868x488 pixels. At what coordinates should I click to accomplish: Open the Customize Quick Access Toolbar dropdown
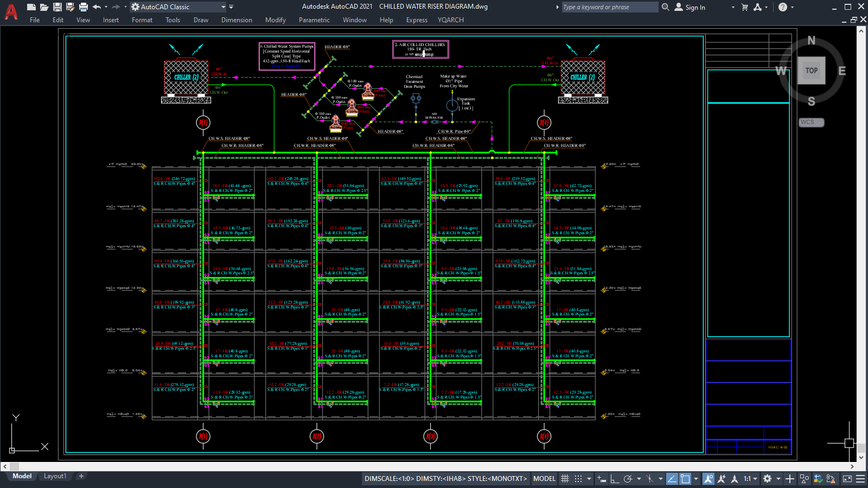(231, 7)
